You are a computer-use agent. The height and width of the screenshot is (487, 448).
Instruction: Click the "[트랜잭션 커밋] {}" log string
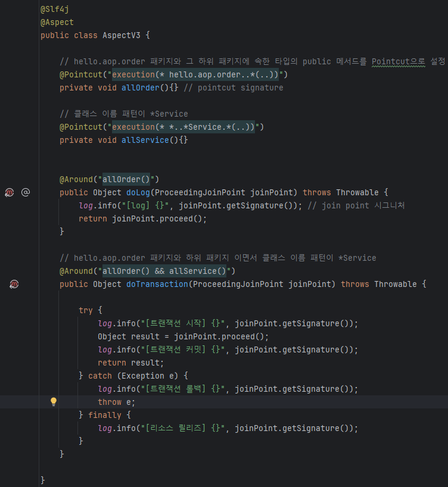[182, 349]
